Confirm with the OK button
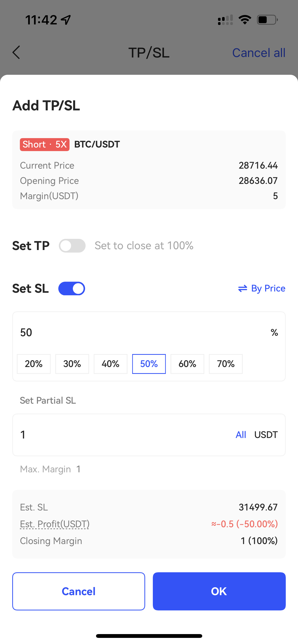The image size is (298, 644). (219, 591)
